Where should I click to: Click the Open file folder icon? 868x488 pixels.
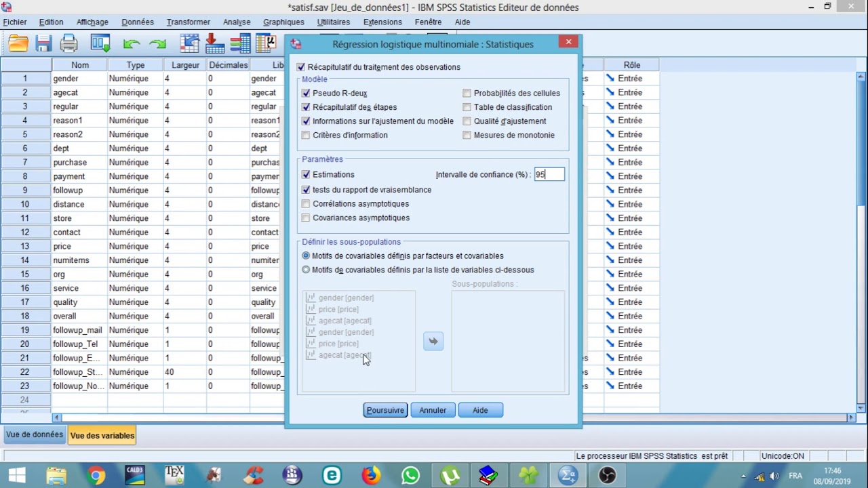(x=18, y=44)
